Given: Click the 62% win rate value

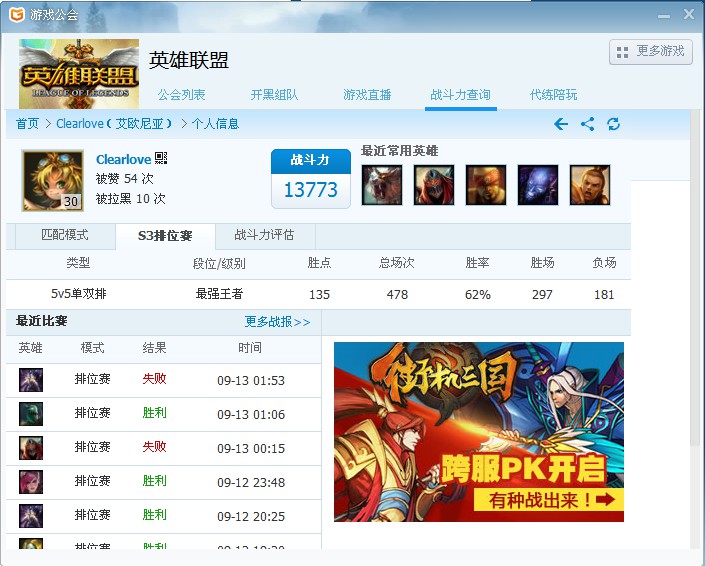Looking at the screenshot, I should (x=477, y=295).
